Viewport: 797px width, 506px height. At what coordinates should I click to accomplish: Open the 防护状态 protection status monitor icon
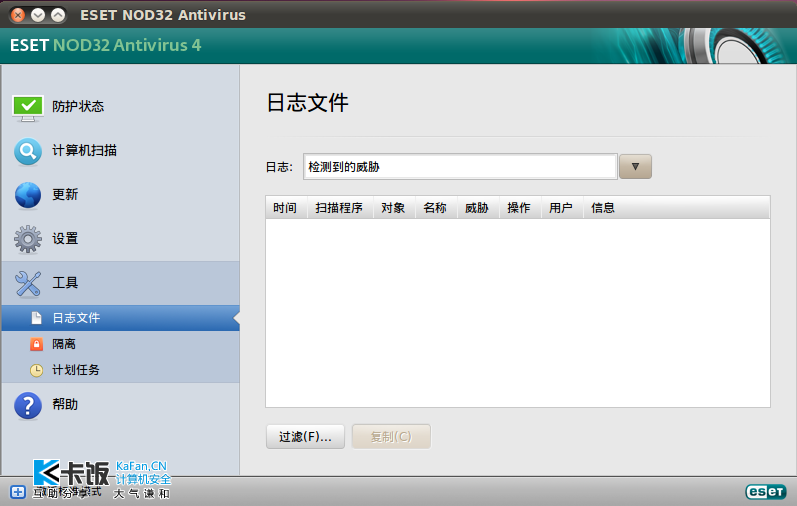pyautogui.click(x=28, y=106)
